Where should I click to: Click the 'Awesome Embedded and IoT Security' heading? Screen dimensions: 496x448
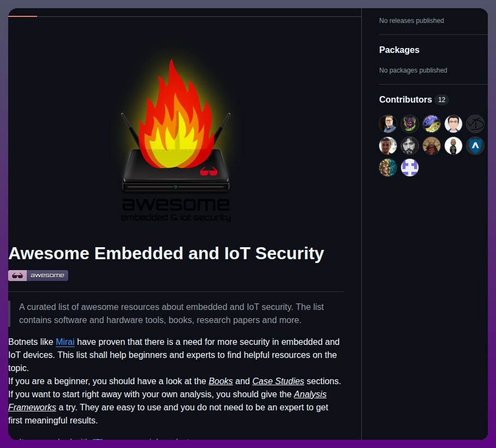(x=166, y=253)
